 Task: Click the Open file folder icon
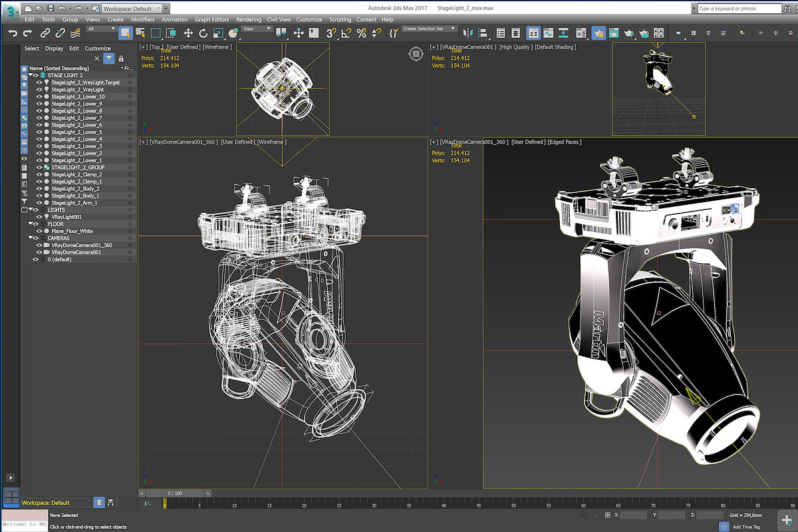[39, 9]
